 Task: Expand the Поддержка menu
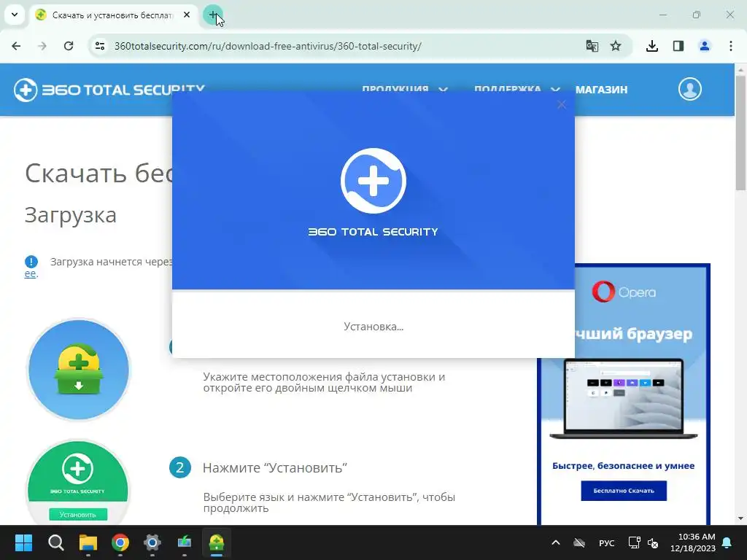coord(516,90)
